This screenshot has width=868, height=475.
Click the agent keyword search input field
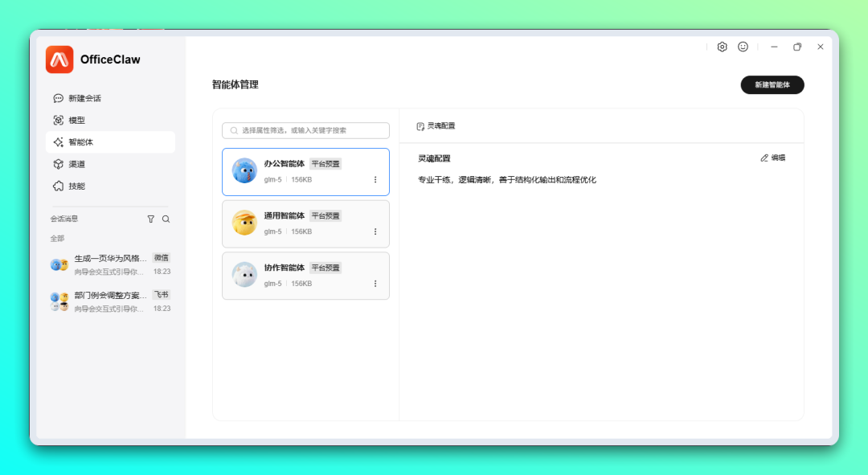pyautogui.click(x=305, y=130)
